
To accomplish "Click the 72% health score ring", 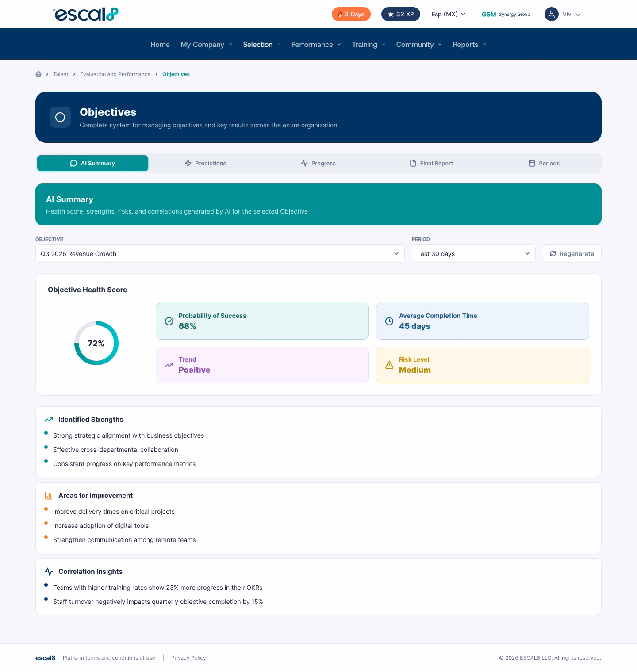I will [96, 343].
